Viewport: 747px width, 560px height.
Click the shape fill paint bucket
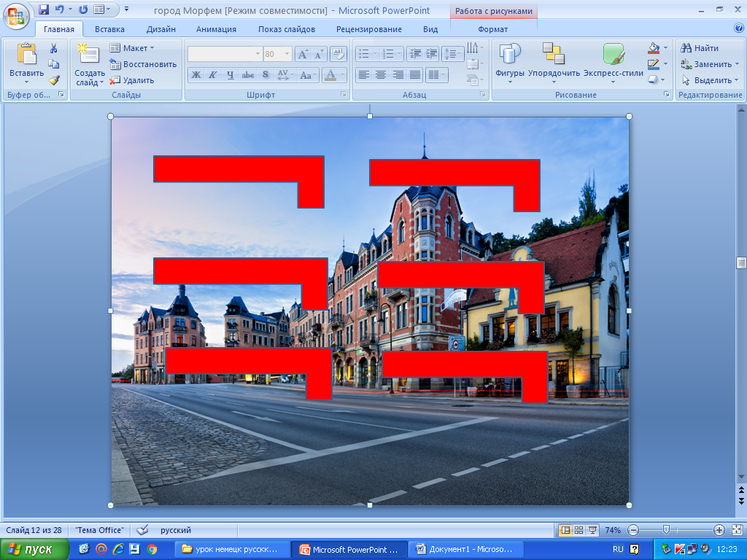click(654, 48)
